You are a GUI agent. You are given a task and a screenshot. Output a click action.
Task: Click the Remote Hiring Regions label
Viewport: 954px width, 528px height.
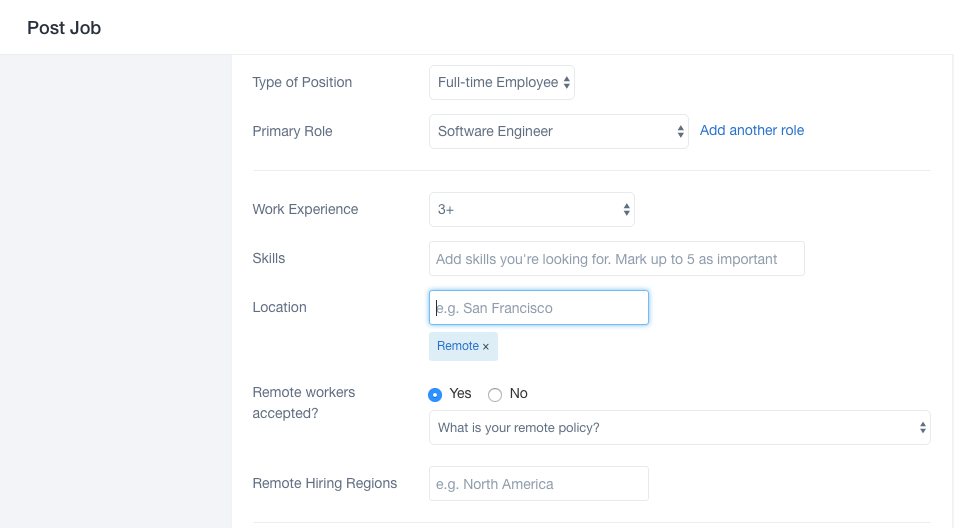pyautogui.click(x=325, y=484)
